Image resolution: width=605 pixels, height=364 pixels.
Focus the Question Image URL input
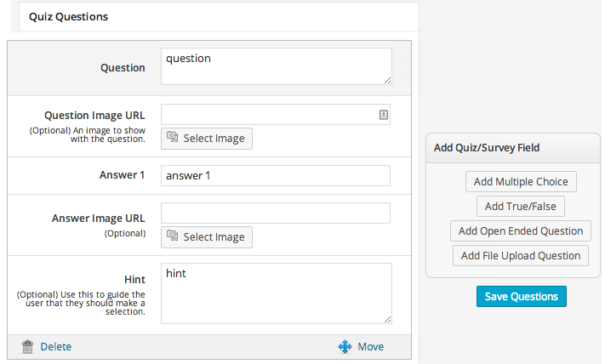pos(276,115)
